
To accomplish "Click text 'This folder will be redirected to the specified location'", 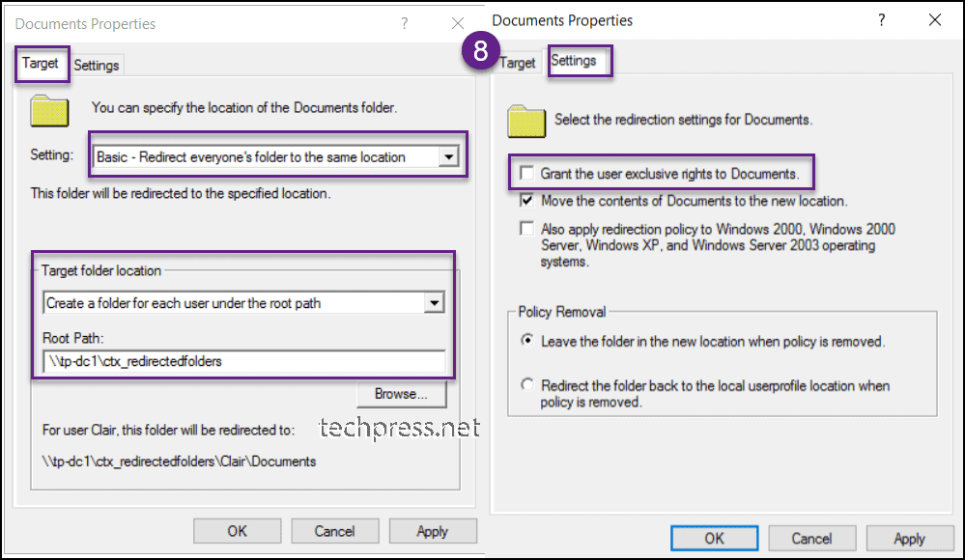I will [181, 193].
